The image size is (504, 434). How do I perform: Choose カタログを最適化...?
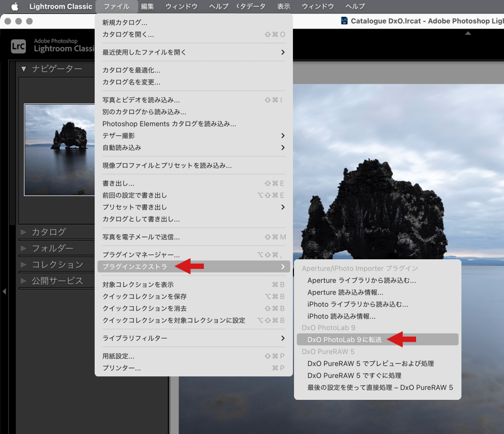[x=194, y=70]
